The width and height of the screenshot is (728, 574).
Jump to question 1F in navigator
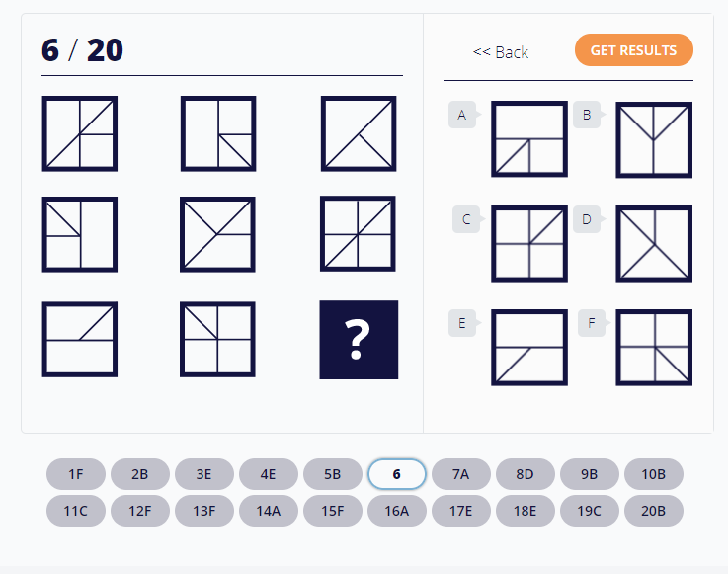tap(76, 474)
